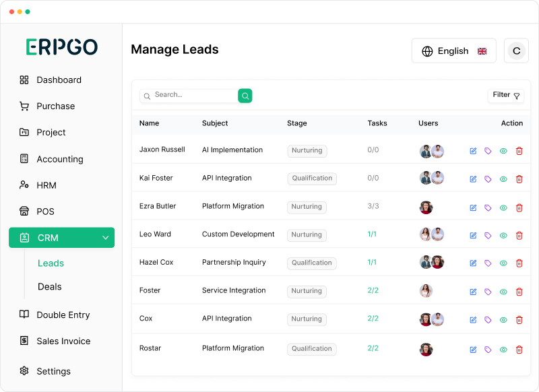Click label tag icon for Kai Foster
This screenshot has height=392, width=539.
(x=488, y=179)
